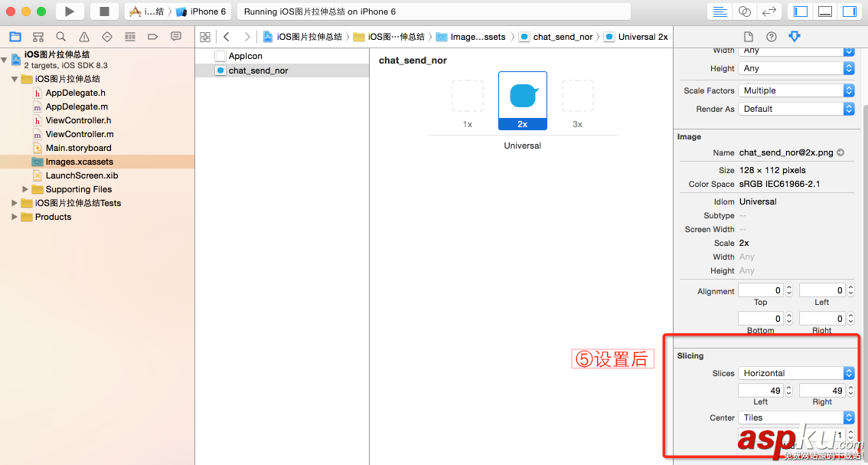The width and height of the screenshot is (868, 465).
Task: Switch to the Assistant editor
Action: pos(745,11)
